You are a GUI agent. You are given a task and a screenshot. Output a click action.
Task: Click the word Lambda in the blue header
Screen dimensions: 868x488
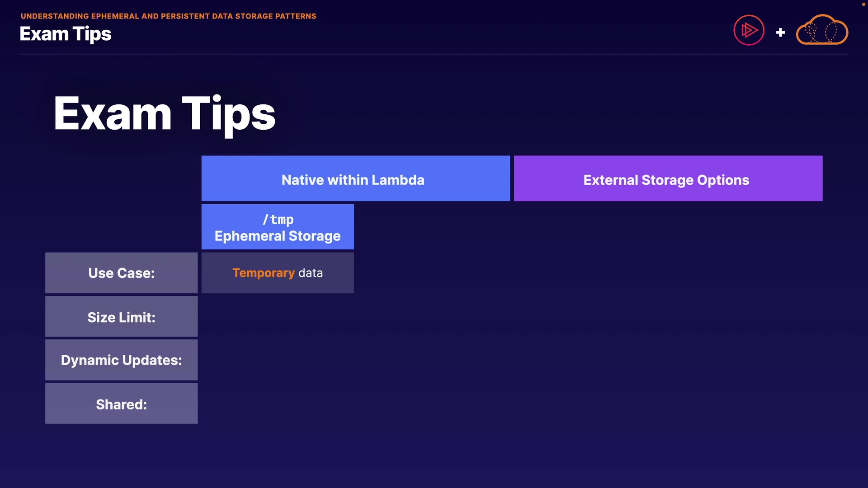[x=398, y=180]
